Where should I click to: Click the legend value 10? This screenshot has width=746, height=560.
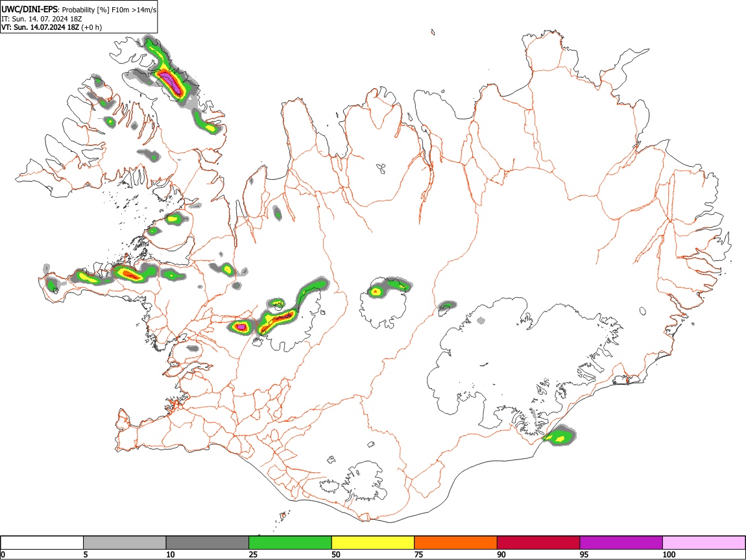click(x=171, y=554)
